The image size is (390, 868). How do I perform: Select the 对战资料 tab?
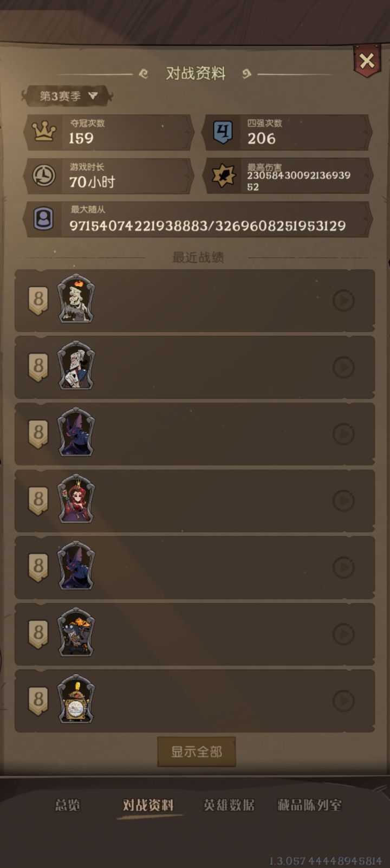pyautogui.click(x=148, y=805)
